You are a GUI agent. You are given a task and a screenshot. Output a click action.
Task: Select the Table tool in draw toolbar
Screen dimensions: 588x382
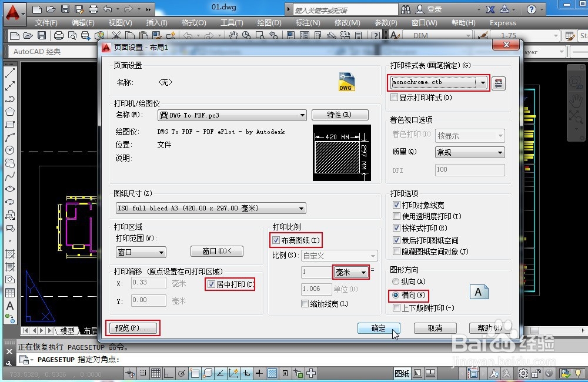point(10,293)
